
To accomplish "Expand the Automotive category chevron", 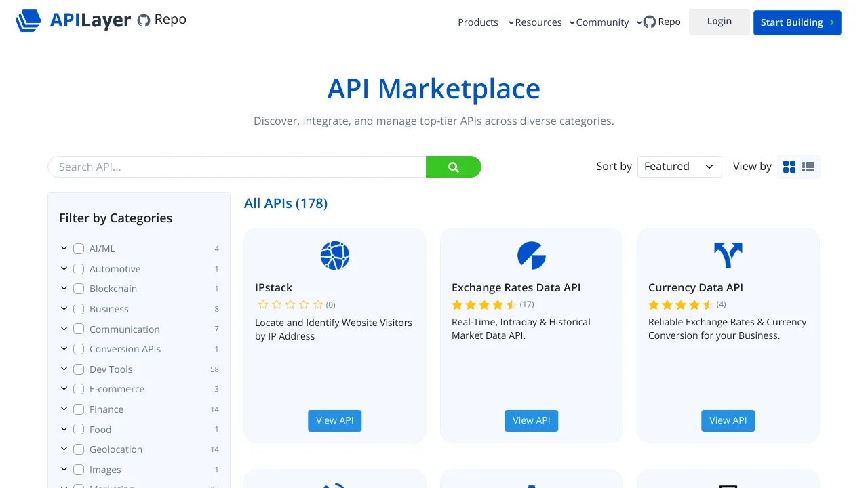I will pyautogui.click(x=64, y=268).
